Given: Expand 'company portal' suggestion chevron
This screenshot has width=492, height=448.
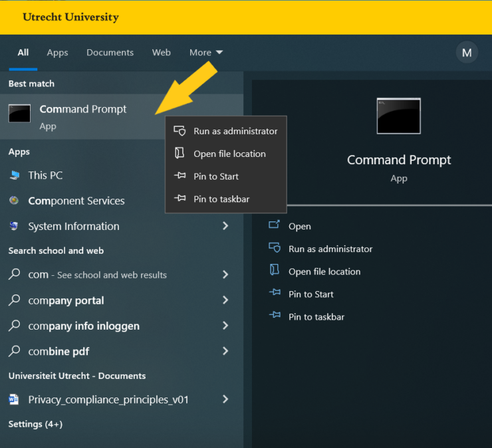Looking at the screenshot, I should [x=225, y=300].
